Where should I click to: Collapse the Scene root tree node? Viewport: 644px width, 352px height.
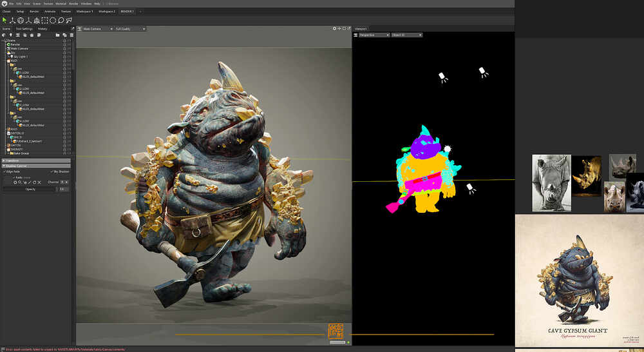(4, 41)
